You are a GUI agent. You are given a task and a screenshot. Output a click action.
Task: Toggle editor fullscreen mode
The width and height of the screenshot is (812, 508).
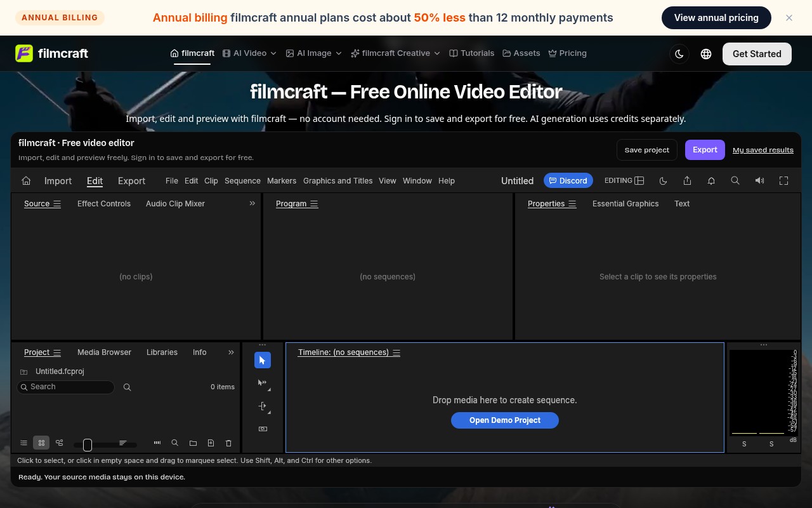point(783,181)
